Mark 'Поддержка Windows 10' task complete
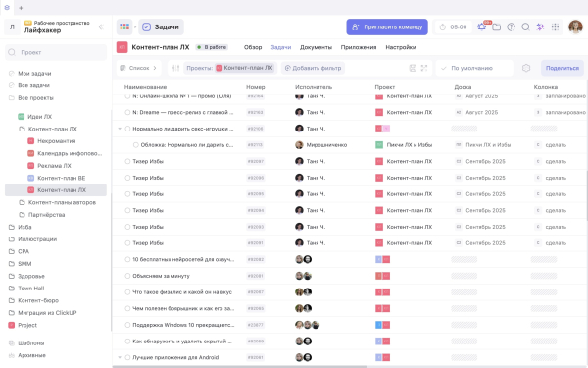The image size is (588, 368). pos(127,325)
